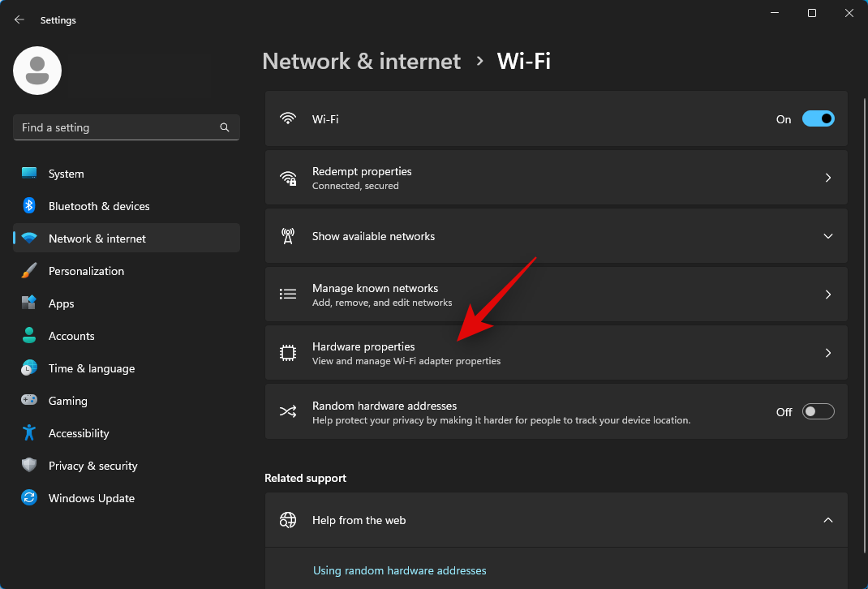Image resolution: width=868 pixels, height=589 pixels.
Task: Click the search magnifier icon
Action: [225, 127]
